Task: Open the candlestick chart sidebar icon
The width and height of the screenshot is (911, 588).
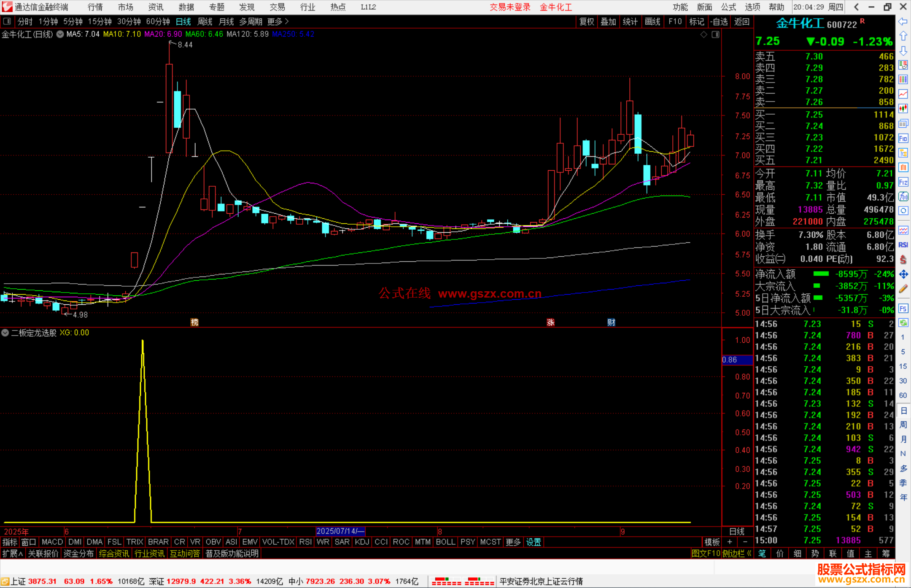Action: click(x=903, y=109)
